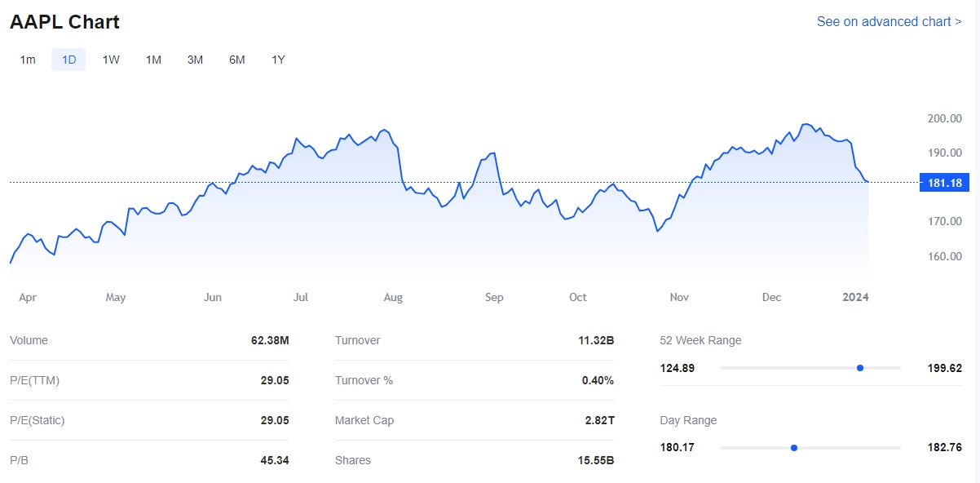Change chart to the 1Y interval
This screenshot has width=980, height=483.
[279, 60]
